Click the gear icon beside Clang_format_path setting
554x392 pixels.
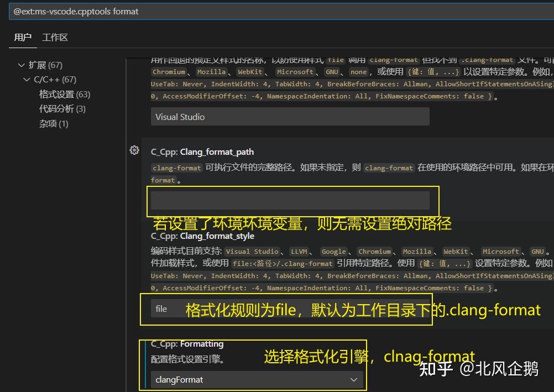coord(134,150)
